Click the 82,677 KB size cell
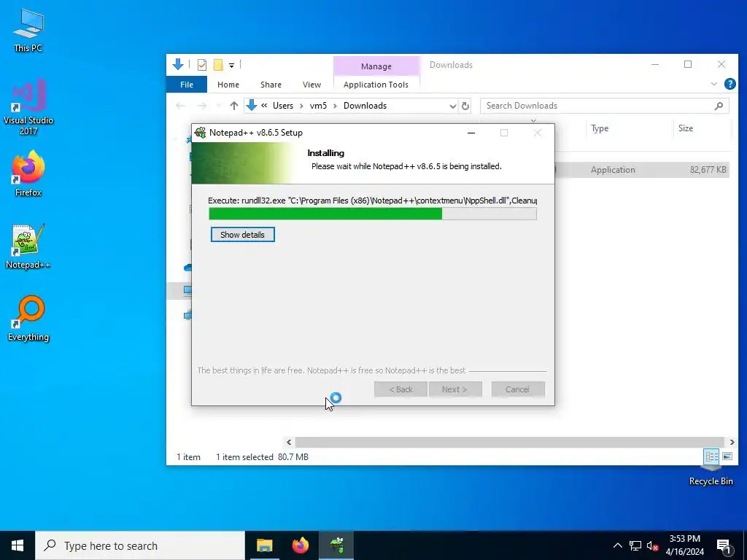Viewport: 747px width, 560px height. click(x=708, y=169)
